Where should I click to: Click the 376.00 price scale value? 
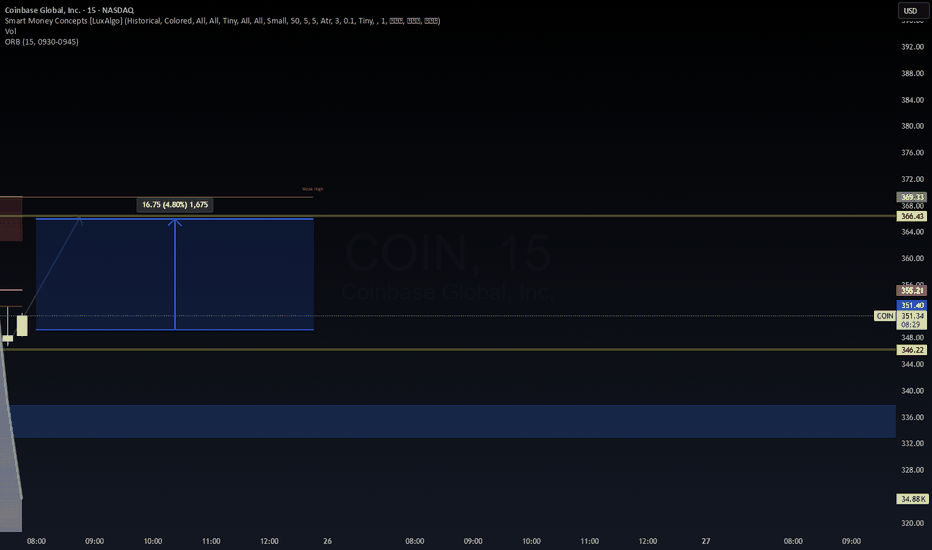912,153
